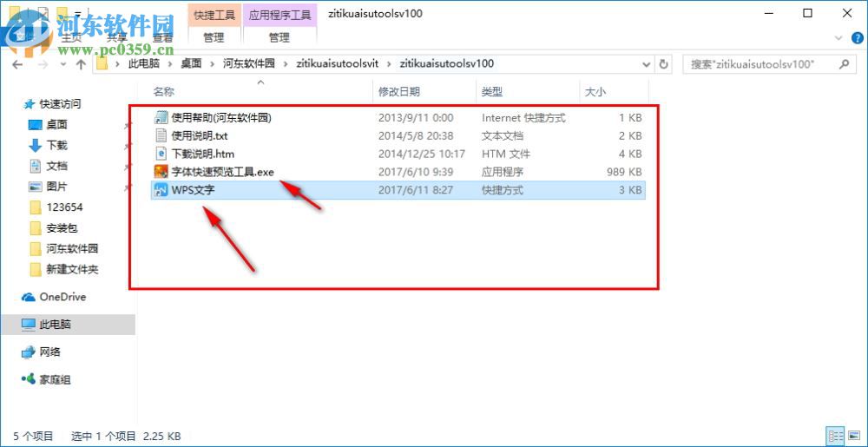Screen dimensions: 868x447
Task: Open 桌面 in the quick access list
Action: click(57, 125)
